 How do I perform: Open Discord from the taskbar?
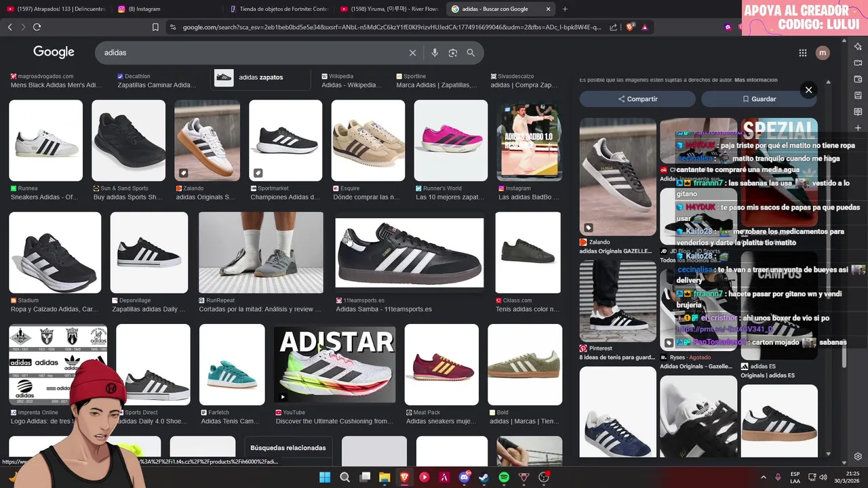465,477
